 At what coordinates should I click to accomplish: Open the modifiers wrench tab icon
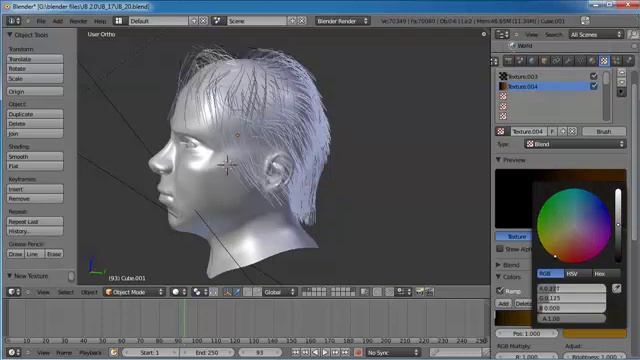point(568,61)
